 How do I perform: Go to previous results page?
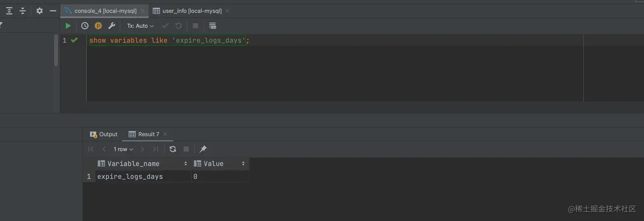click(104, 149)
